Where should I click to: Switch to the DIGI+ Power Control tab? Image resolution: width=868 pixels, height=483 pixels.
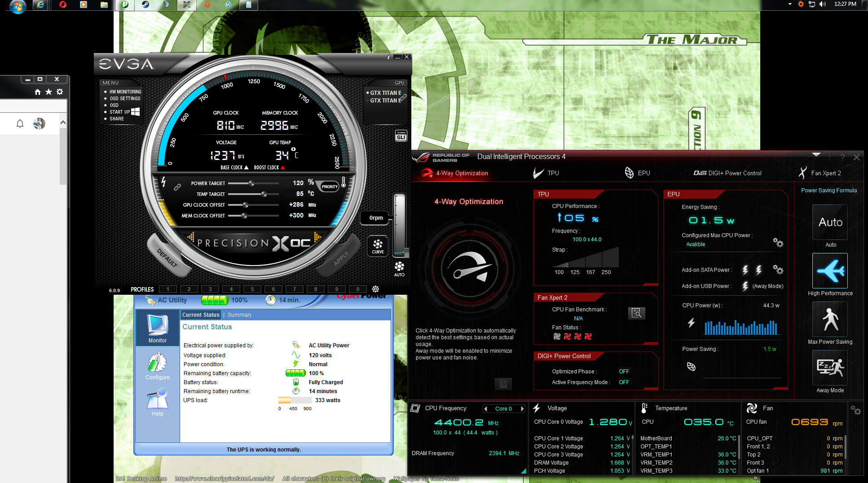point(727,173)
